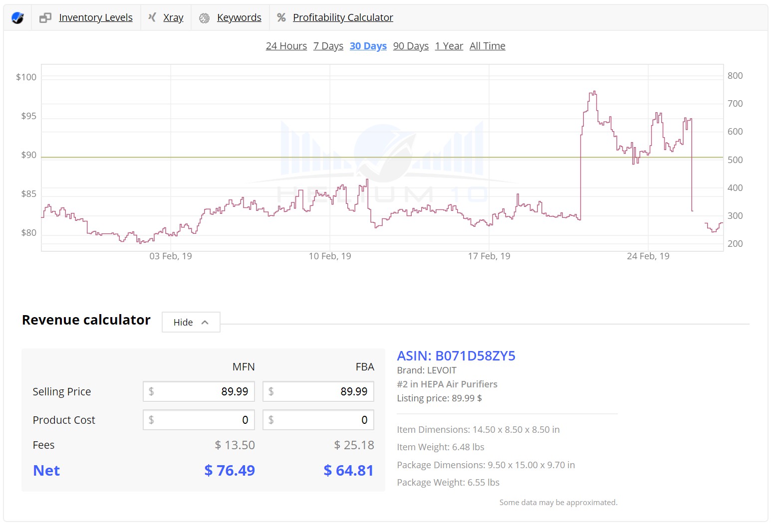Viewport: 772px width, 532px height.
Task: Click the Some data may be approximated note
Action: (558, 503)
